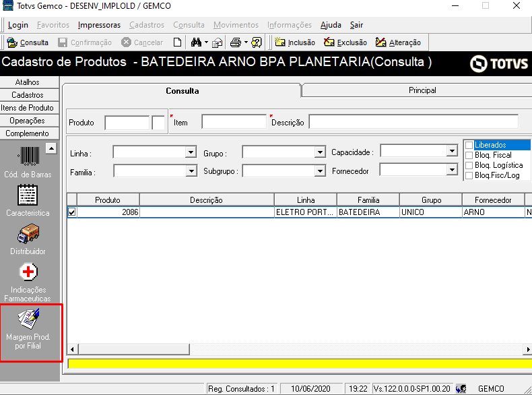Select the BATEDEIRA cell in grid

coord(368,212)
